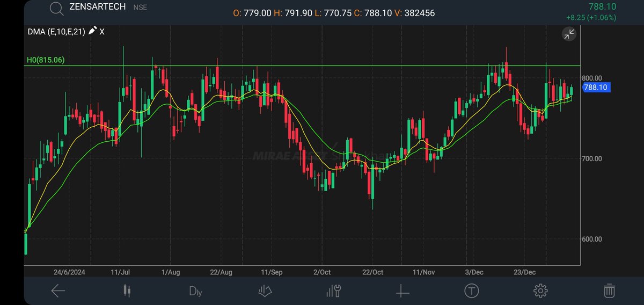Open chart settings gear

coord(540,291)
